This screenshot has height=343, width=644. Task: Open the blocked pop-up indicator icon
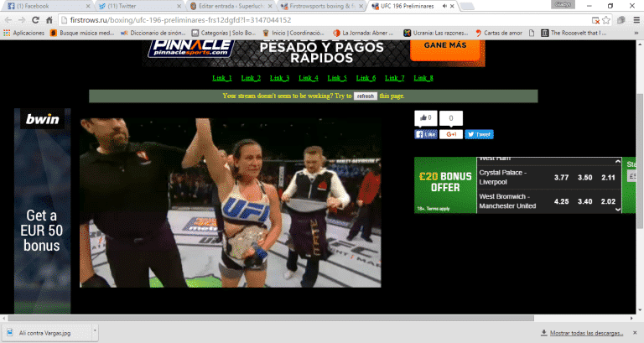click(595, 20)
